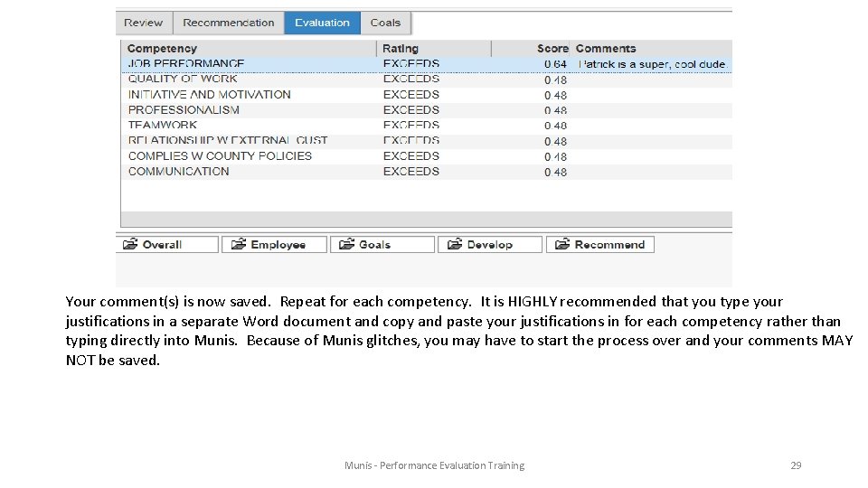Image resolution: width=868 pixels, height=488 pixels.
Task: Click the folder icon on Recommend button
Action: [x=562, y=244]
